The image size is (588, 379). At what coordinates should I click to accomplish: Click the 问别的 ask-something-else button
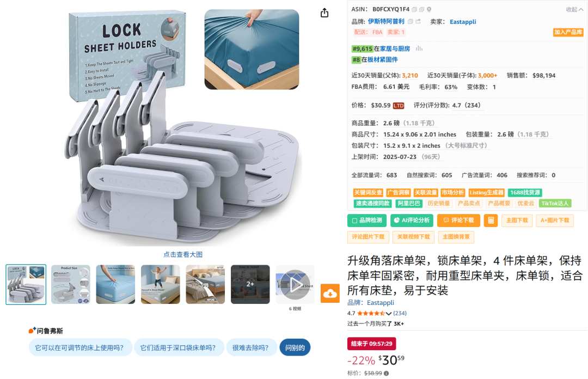[295, 347]
